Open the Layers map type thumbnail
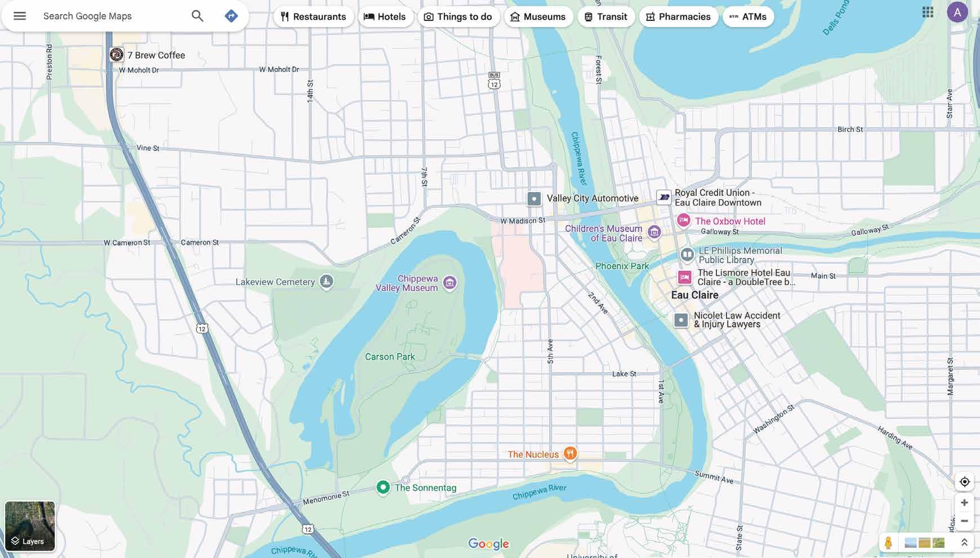980x558 pixels. pos(30,526)
